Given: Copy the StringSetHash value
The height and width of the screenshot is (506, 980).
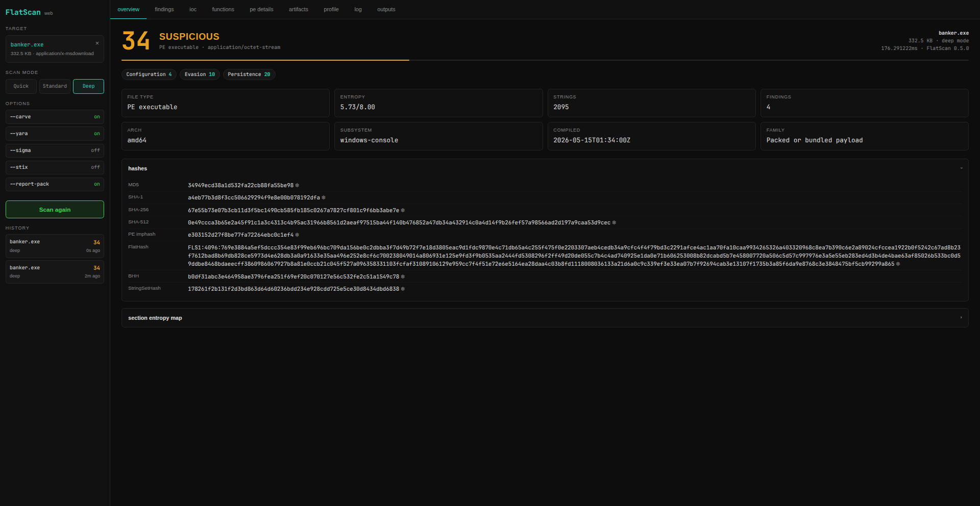Looking at the screenshot, I should coord(403,289).
